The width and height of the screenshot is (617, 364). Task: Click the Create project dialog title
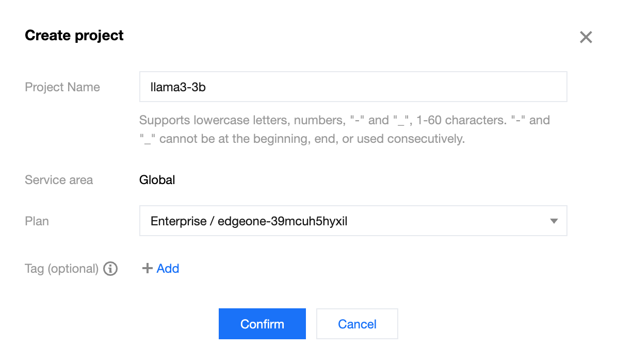pyautogui.click(x=74, y=35)
